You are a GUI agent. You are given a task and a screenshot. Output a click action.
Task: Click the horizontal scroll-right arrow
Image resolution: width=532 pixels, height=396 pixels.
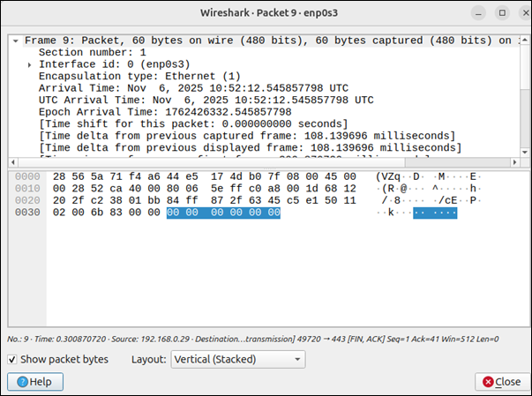coord(514,162)
